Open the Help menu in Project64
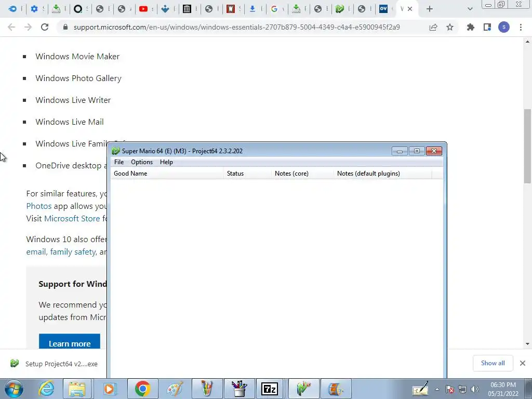This screenshot has height=399, width=532. pyautogui.click(x=166, y=162)
